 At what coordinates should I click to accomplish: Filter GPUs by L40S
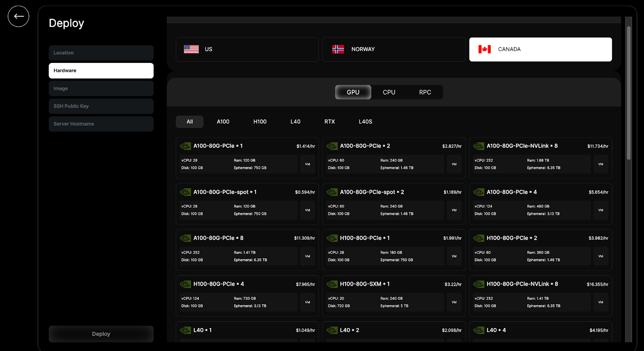pyautogui.click(x=365, y=122)
